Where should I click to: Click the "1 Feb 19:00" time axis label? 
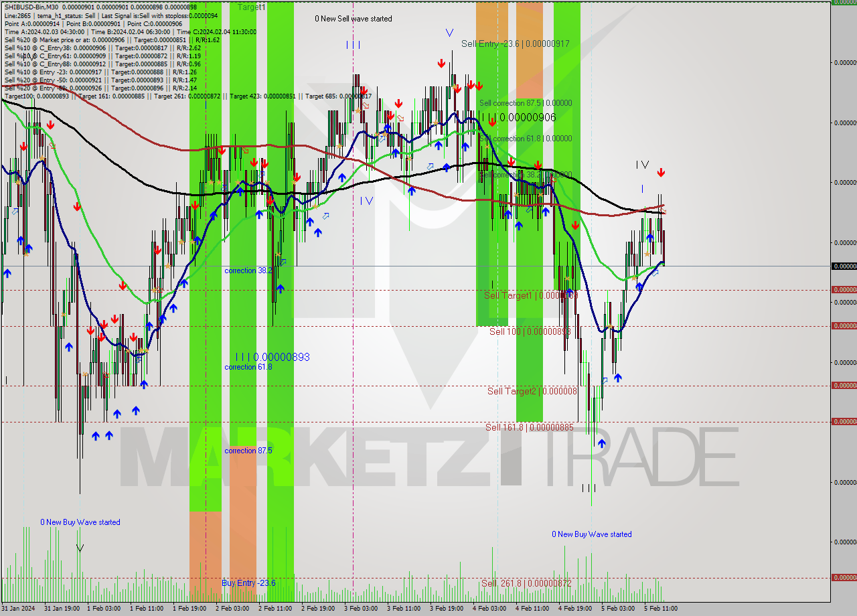click(189, 609)
